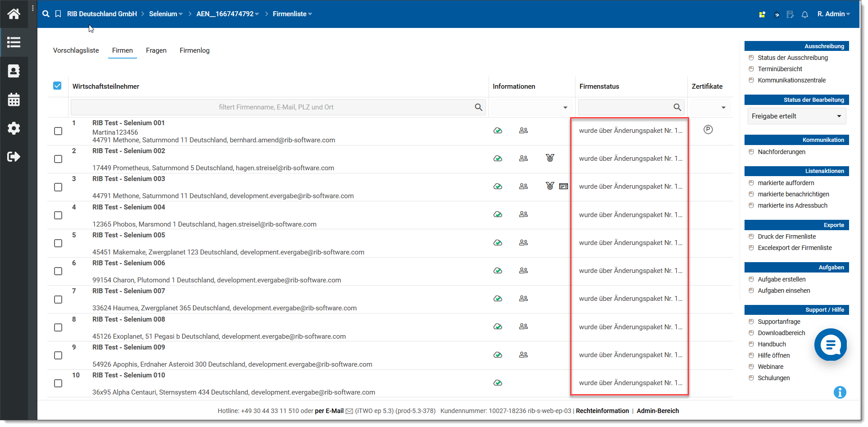Image resolution: width=868 pixels, height=427 pixels.
Task: Switch to the Vorschlagsliste tab
Action: (76, 50)
